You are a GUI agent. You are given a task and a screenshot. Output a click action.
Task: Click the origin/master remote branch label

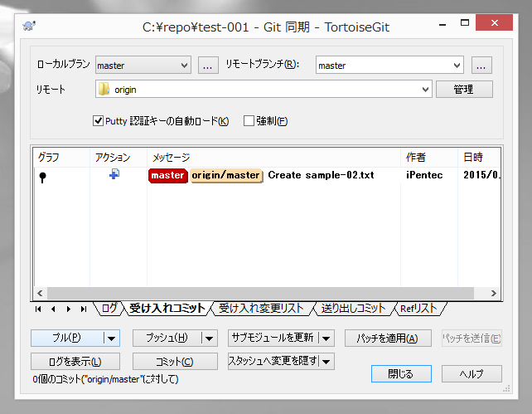coord(226,176)
